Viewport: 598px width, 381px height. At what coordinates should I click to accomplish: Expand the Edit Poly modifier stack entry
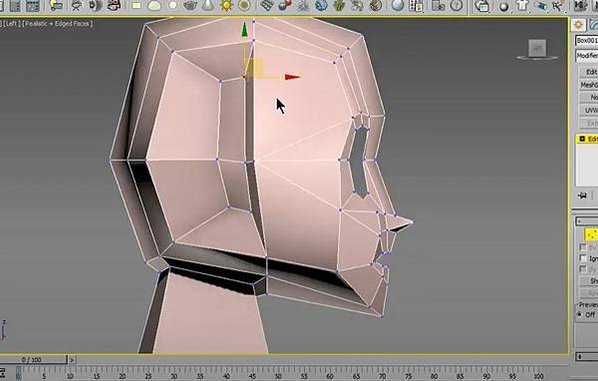tap(582, 139)
